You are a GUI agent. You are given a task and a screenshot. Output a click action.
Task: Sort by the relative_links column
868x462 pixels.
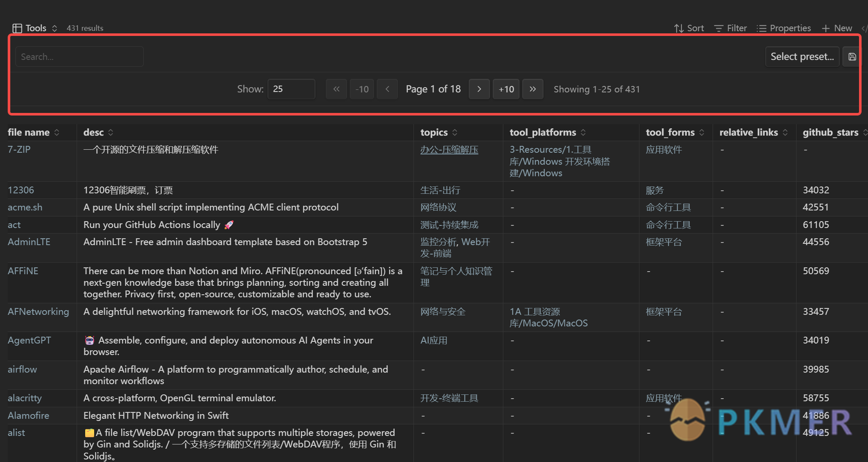click(754, 133)
